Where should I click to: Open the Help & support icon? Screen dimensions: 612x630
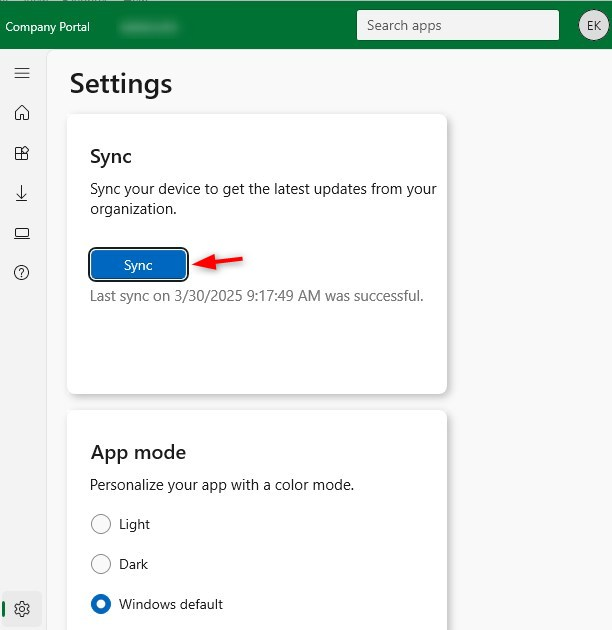(x=22, y=273)
